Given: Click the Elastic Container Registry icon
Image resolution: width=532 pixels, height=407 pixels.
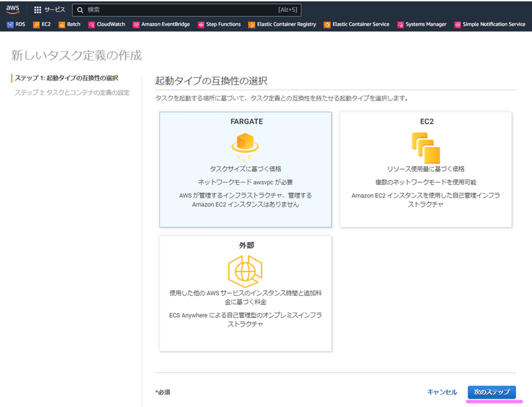Looking at the screenshot, I should (251, 25).
